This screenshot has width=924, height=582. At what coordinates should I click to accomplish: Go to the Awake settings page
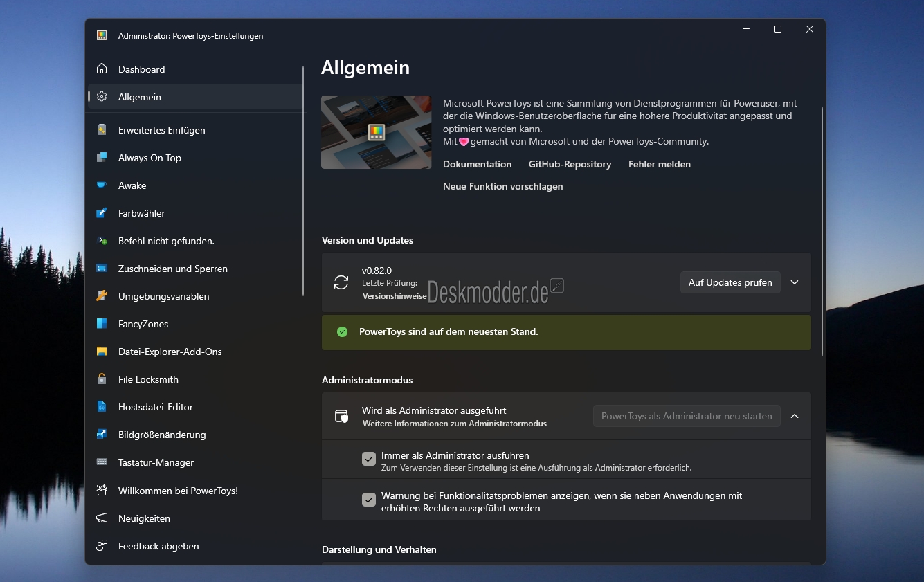tap(195, 185)
